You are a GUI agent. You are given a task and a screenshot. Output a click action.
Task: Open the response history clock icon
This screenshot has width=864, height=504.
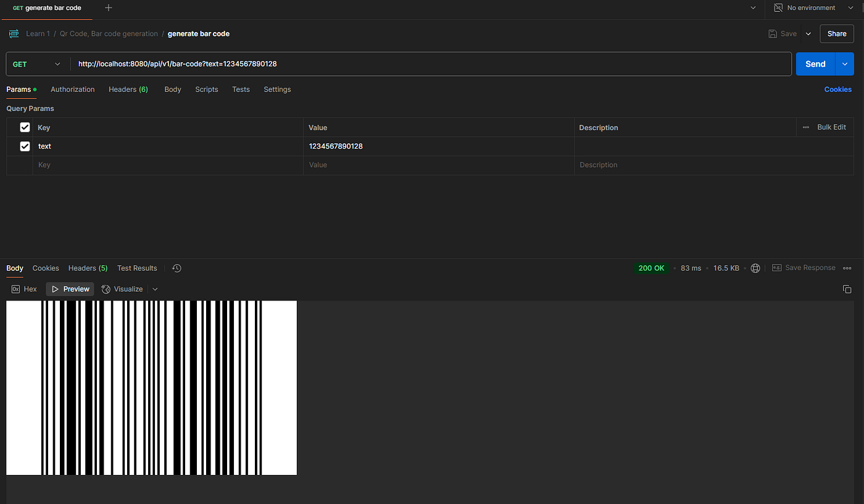[177, 268]
